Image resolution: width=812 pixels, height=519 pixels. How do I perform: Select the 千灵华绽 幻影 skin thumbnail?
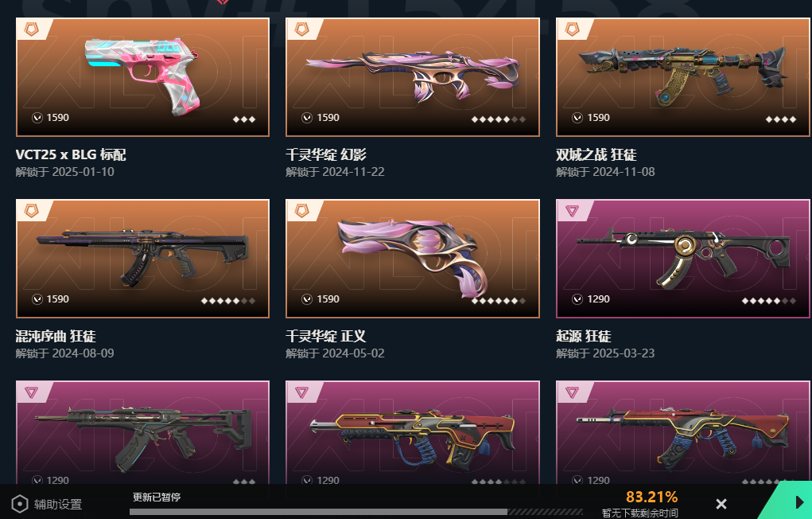413,77
